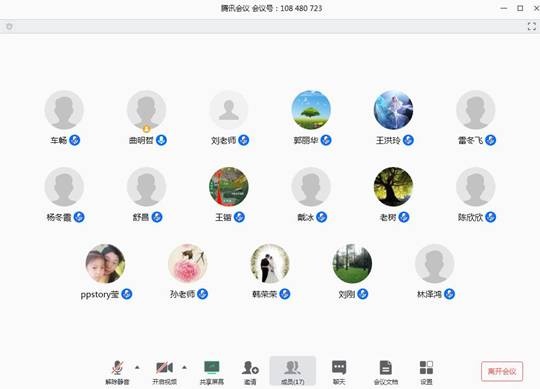Click the participant name 林泽鸿
The height and width of the screenshot is (389, 540).
pyautogui.click(x=429, y=294)
